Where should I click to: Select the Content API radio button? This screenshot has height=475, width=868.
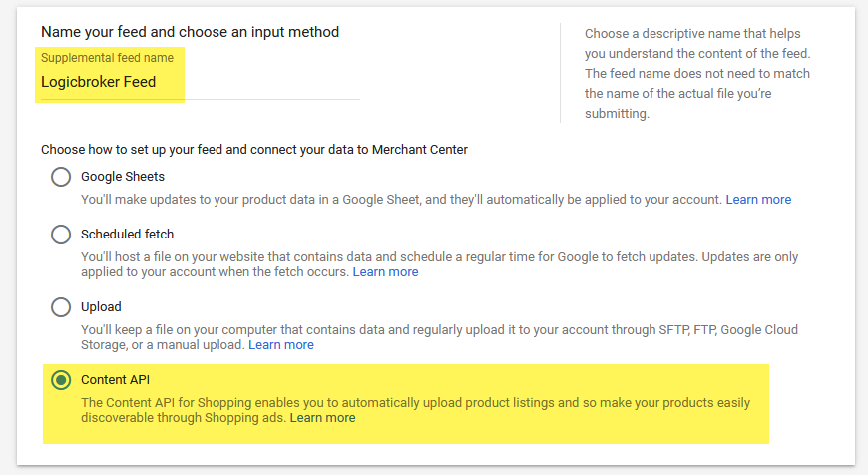(61, 380)
